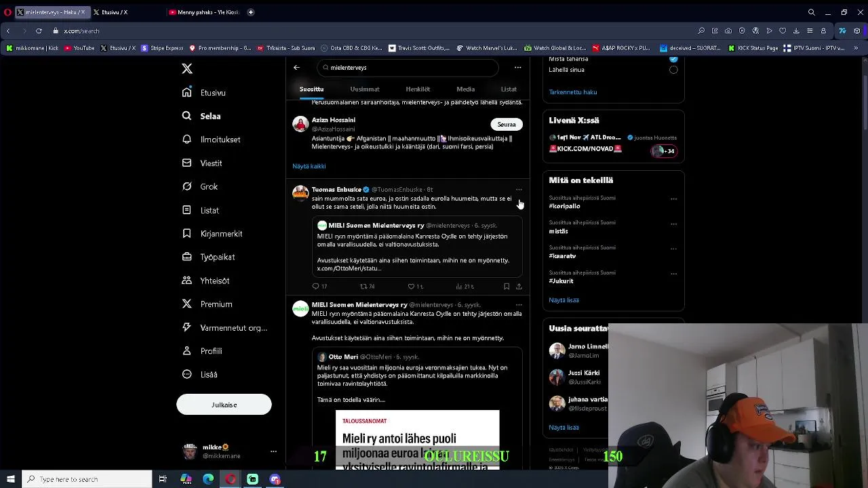Open search options three-dot menu
Image resolution: width=868 pixels, height=488 pixels.
517,67
